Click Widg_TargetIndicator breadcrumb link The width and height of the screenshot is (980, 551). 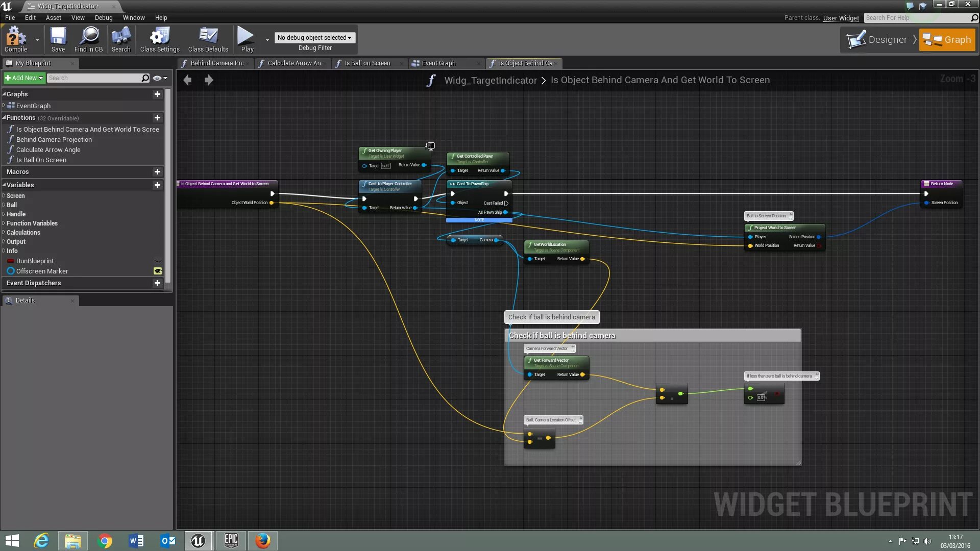pyautogui.click(x=490, y=80)
